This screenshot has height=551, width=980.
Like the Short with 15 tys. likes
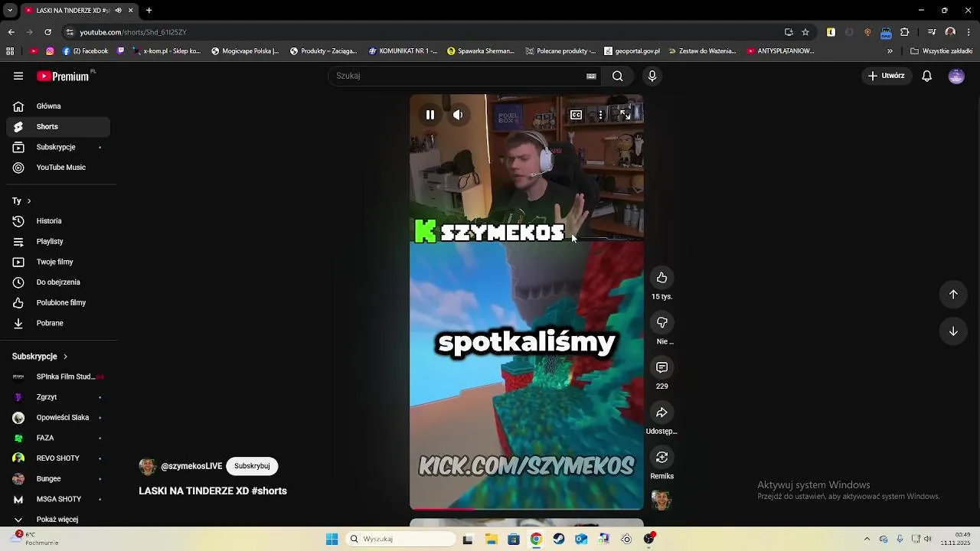(x=662, y=278)
